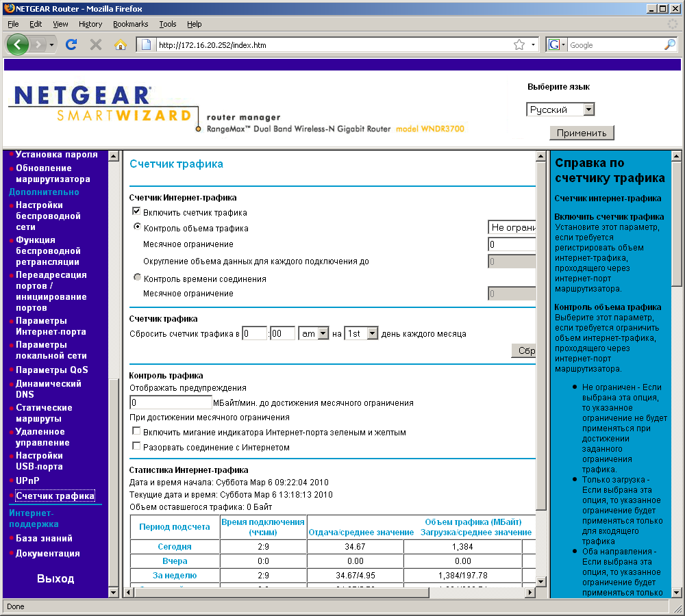Click help panel vertical scrollbar thumb
The height and width of the screenshot is (616, 685).
coord(676,224)
